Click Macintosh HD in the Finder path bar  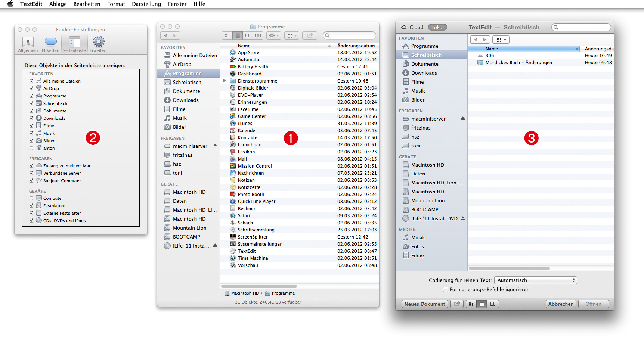click(242, 293)
